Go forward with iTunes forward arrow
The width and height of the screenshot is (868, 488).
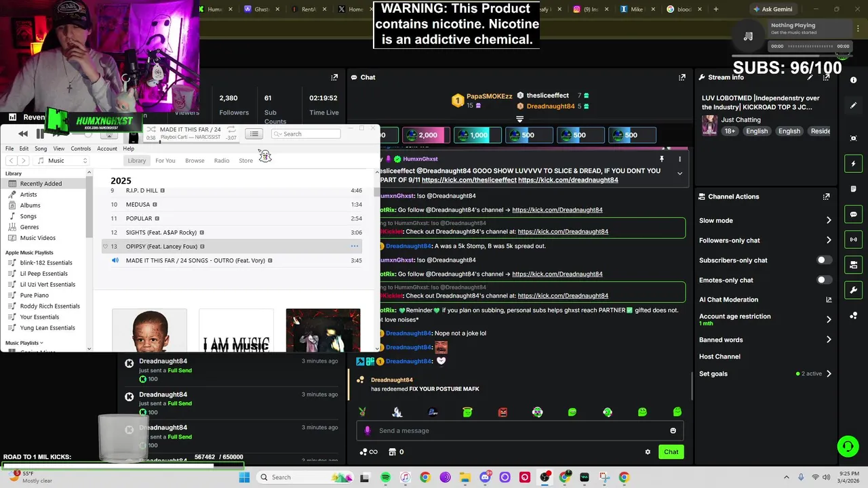(x=24, y=161)
